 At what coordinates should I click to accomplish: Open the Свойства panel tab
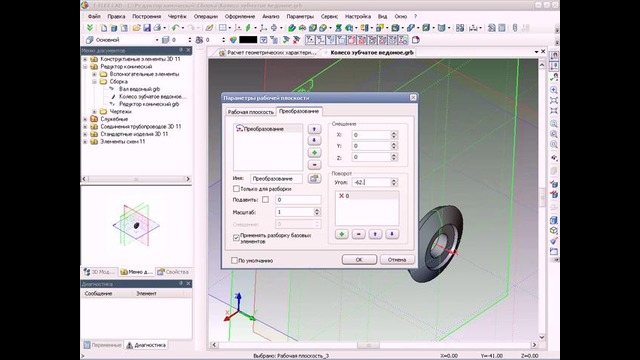pyautogui.click(x=173, y=272)
